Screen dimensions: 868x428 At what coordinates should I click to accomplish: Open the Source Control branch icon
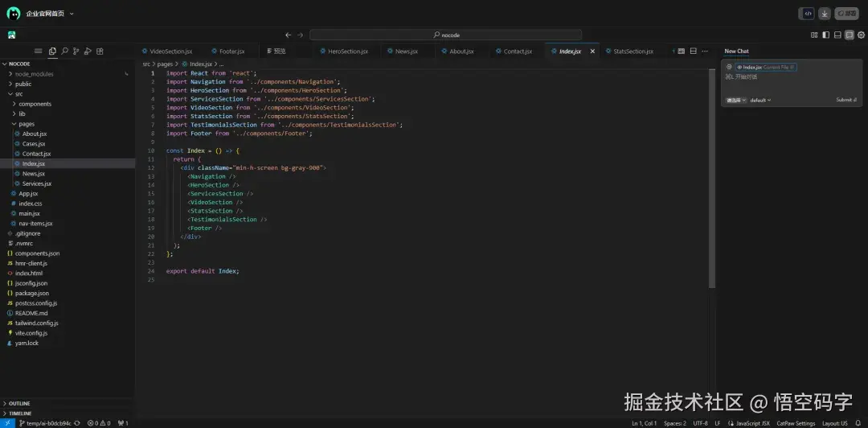pyautogui.click(x=76, y=51)
